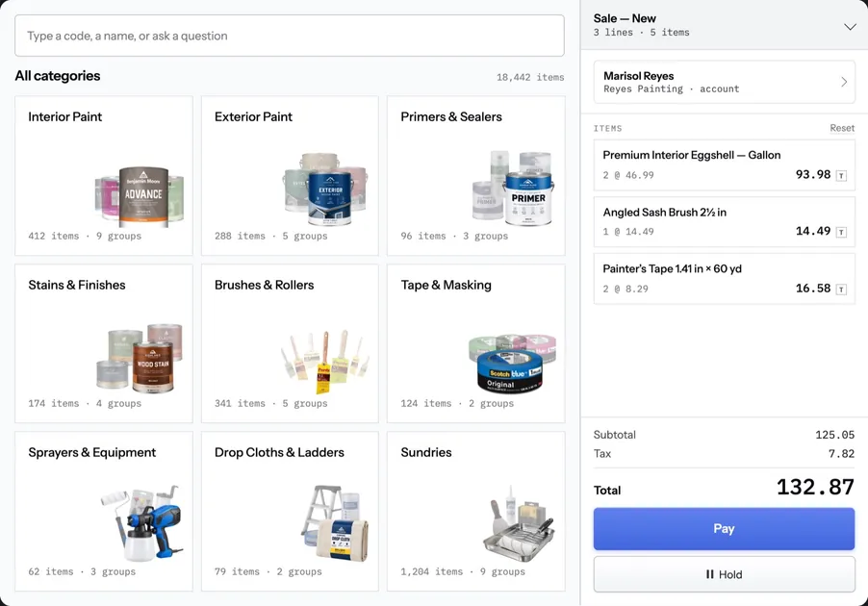Open the Brushes & Rollers category
The width and height of the screenshot is (868, 606).
tap(290, 343)
